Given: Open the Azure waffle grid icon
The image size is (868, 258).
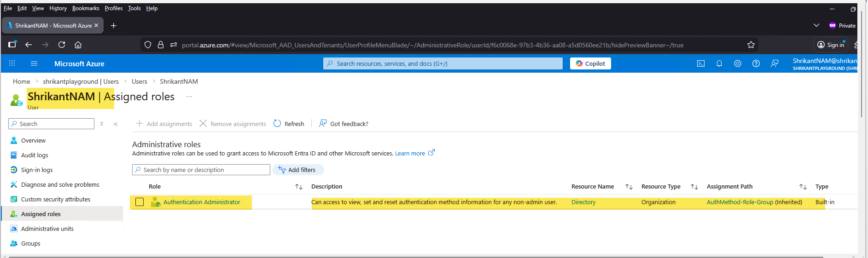Looking at the screenshot, I should click(12, 63).
